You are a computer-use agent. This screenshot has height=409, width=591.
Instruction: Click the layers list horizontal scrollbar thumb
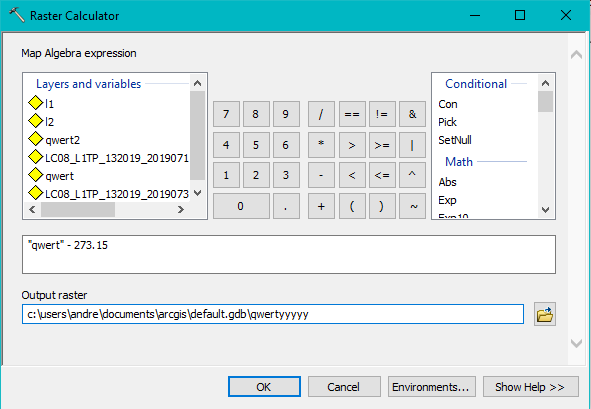point(78,209)
